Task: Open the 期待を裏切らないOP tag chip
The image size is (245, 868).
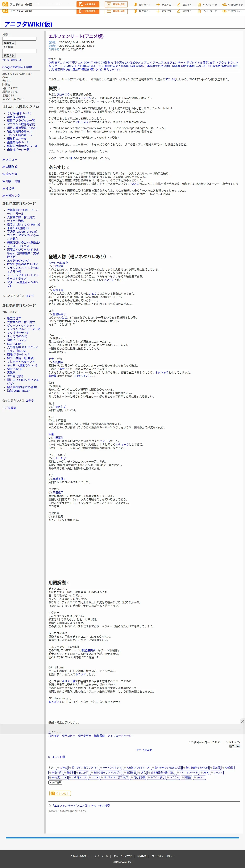Action: [x=195, y=768]
